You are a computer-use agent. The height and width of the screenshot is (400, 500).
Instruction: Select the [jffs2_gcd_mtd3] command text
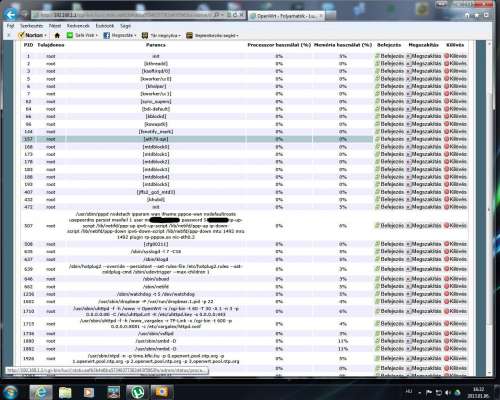pyautogui.click(x=156, y=192)
